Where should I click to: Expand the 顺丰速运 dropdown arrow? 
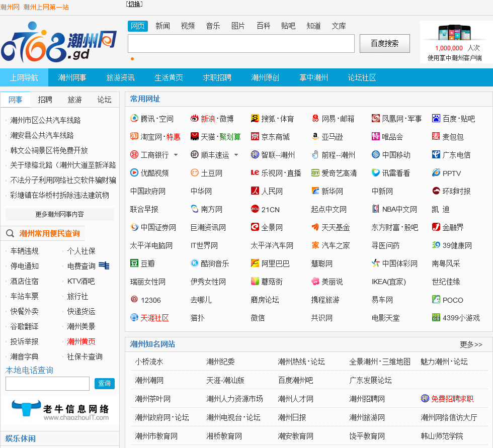click(236, 154)
